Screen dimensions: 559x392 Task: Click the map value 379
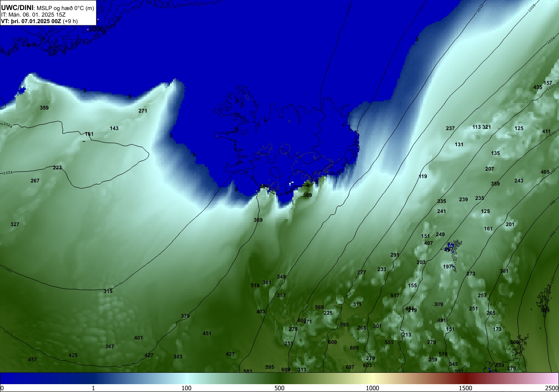(185, 316)
